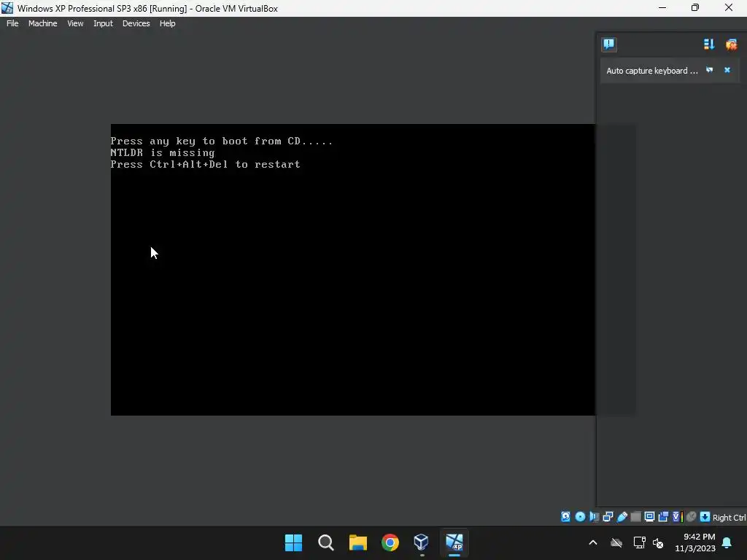The height and width of the screenshot is (560, 747).
Task: Click the Right Ctrl host key label
Action: (729, 518)
